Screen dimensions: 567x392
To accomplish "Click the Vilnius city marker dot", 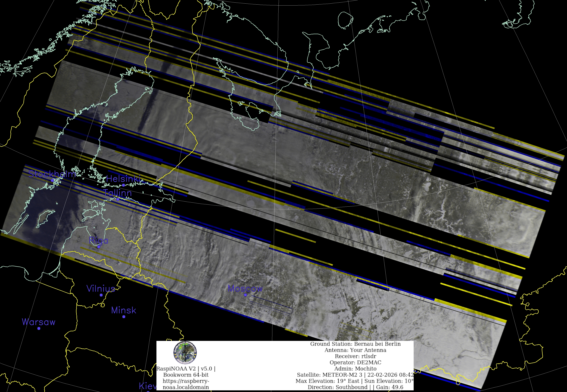I will [x=101, y=295].
